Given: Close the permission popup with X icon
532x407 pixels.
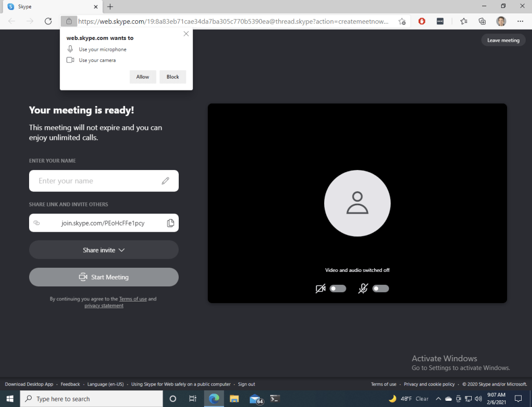Looking at the screenshot, I should [186, 34].
